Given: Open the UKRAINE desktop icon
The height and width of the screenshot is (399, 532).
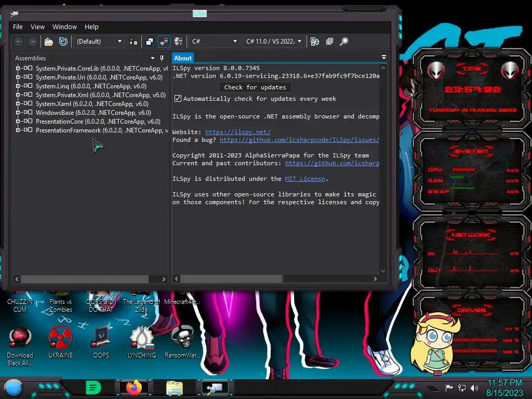Looking at the screenshot, I should pos(60,342).
